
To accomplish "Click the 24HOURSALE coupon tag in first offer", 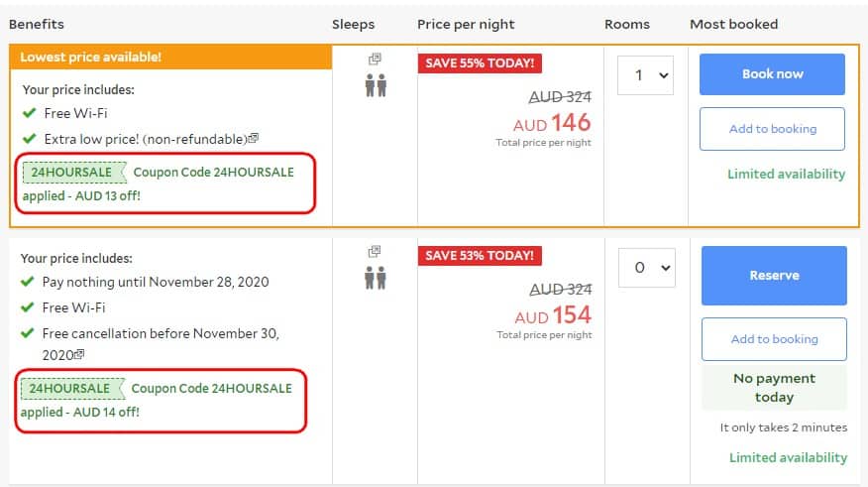I will pyautogui.click(x=74, y=173).
